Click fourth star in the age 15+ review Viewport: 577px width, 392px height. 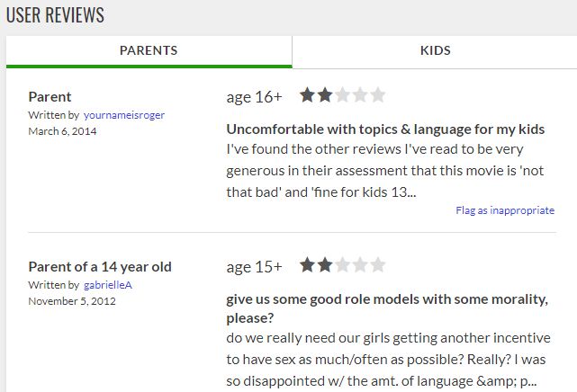click(360, 265)
